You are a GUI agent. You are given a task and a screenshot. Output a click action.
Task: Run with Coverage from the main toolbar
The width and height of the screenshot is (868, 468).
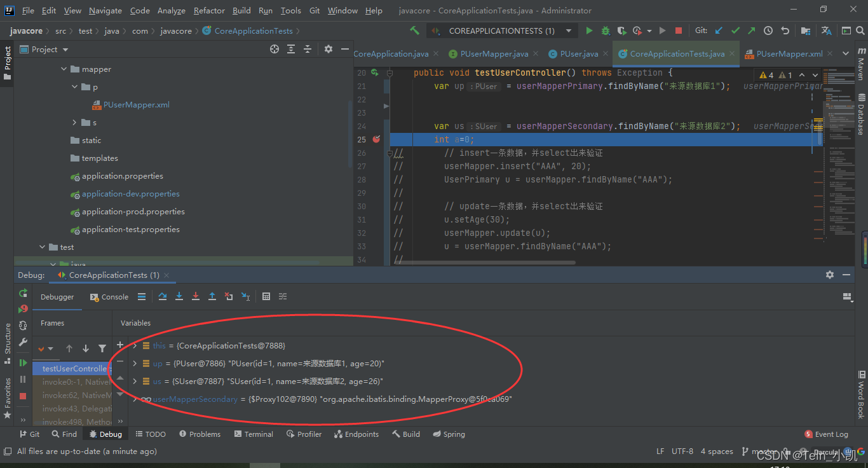point(621,31)
